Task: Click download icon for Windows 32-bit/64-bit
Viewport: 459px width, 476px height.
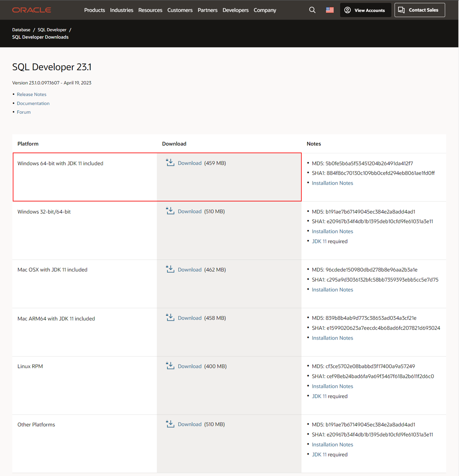Action: pyautogui.click(x=170, y=211)
